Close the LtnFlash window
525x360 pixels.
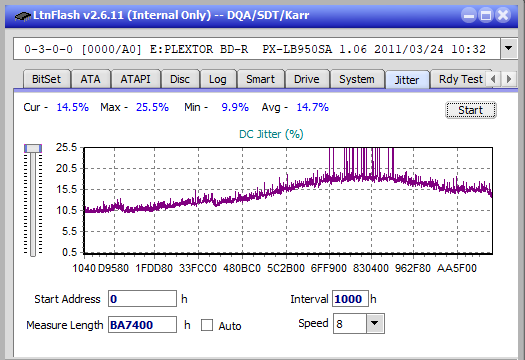coord(503,16)
